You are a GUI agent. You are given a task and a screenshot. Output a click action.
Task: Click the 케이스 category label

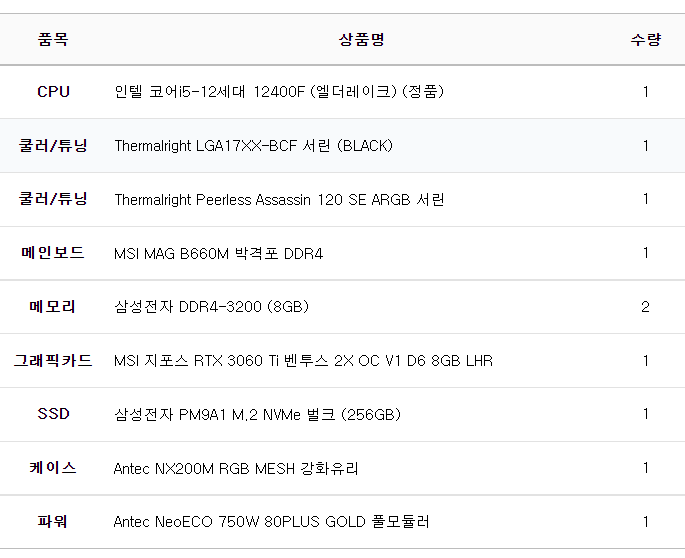pyautogui.click(x=53, y=468)
